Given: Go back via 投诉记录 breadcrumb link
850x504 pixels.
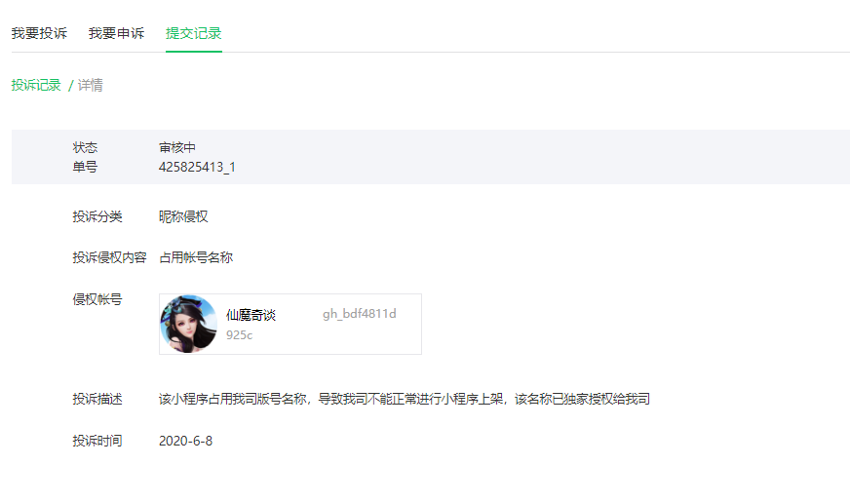Looking at the screenshot, I should pyautogui.click(x=36, y=85).
